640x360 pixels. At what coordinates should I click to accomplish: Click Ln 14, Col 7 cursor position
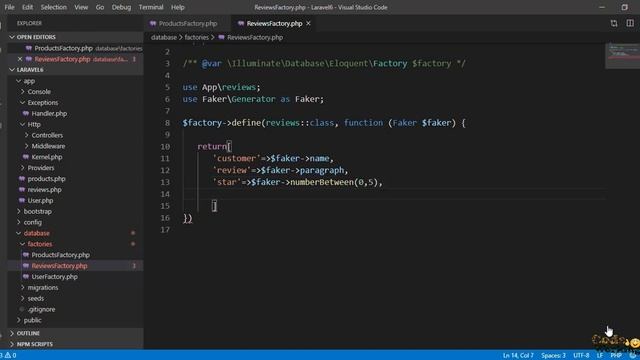(518, 355)
